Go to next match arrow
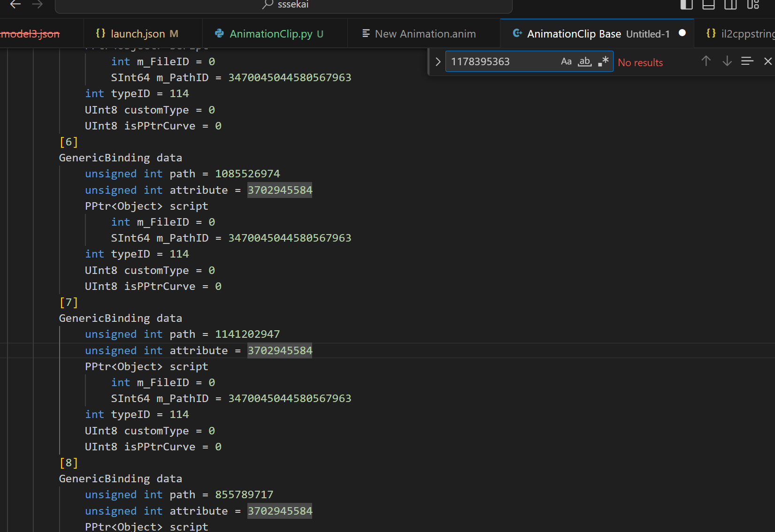 (727, 61)
